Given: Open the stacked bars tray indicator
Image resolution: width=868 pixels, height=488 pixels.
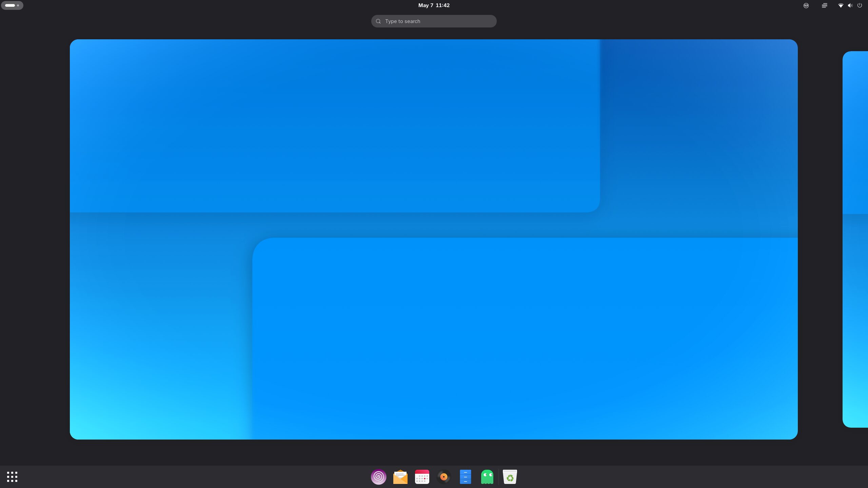Looking at the screenshot, I should click(824, 5).
